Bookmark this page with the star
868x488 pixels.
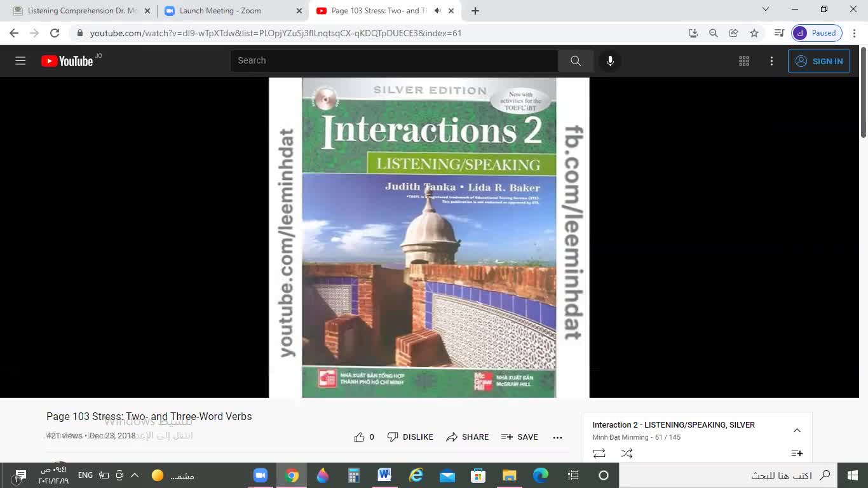(x=754, y=33)
